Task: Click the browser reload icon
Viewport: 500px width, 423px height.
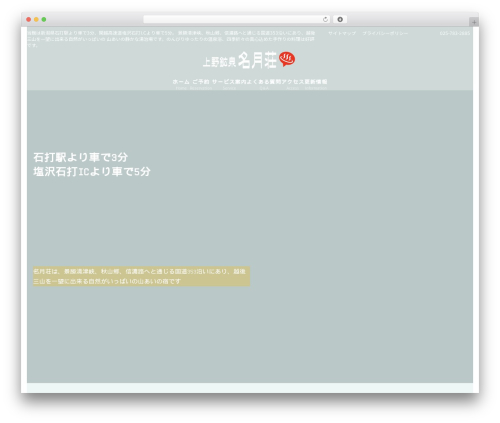Action: pyautogui.click(x=325, y=20)
